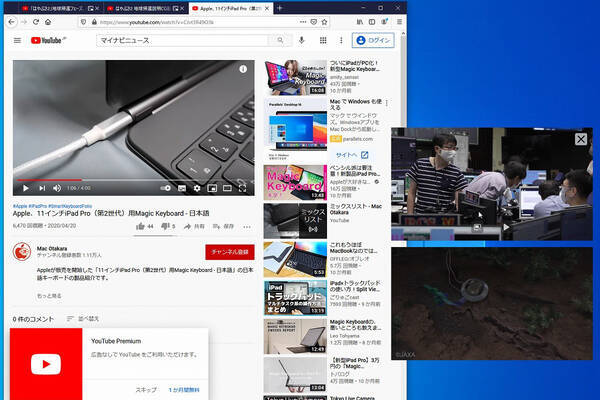Open the page actions three-dot menu in the address bar
Image resolution: width=600 pixels, height=400 pixels.
point(303,22)
